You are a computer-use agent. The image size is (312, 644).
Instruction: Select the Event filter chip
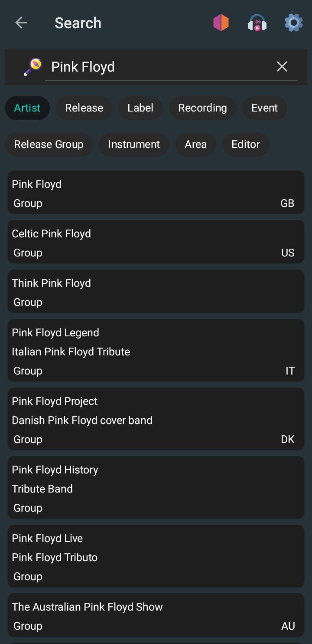click(x=264, y=108)
